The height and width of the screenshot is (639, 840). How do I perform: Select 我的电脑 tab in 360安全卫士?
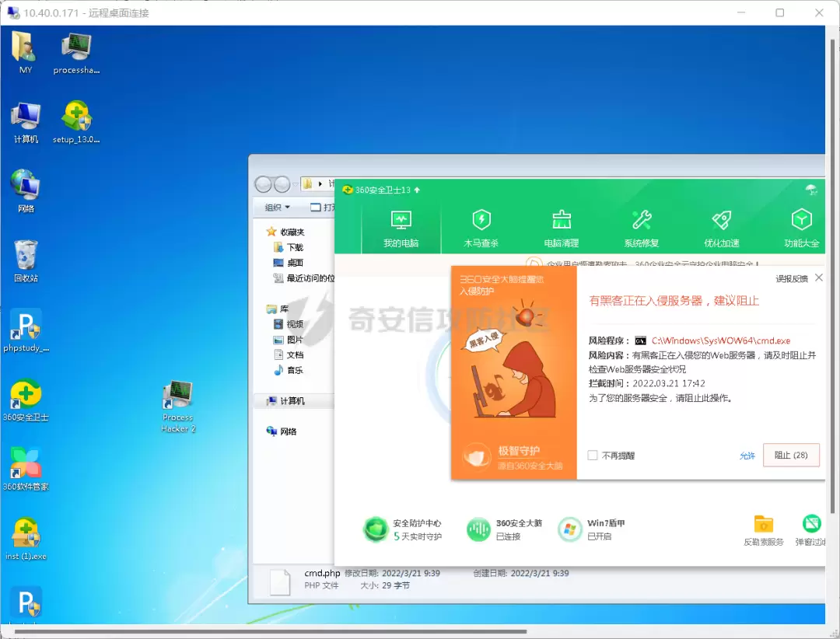tap(401, 229)
